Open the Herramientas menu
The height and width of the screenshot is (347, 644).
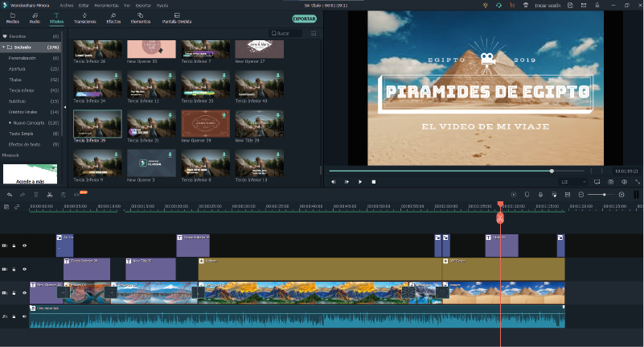[x=106, y=6]
